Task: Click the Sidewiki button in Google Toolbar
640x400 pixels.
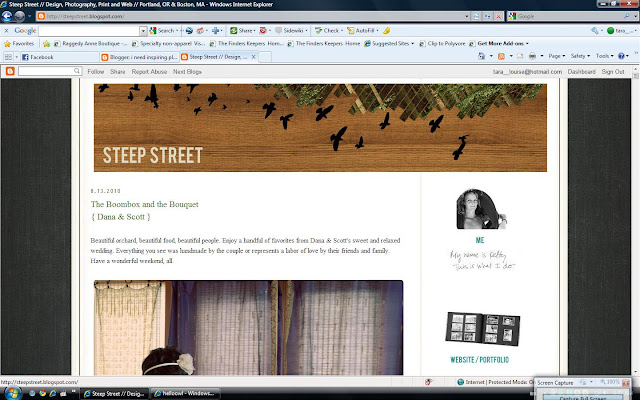Action: (x=291, y=31)
